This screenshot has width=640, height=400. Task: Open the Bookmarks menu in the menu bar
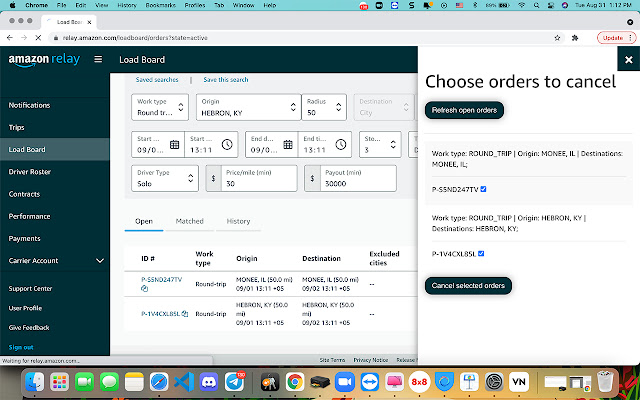160,5
